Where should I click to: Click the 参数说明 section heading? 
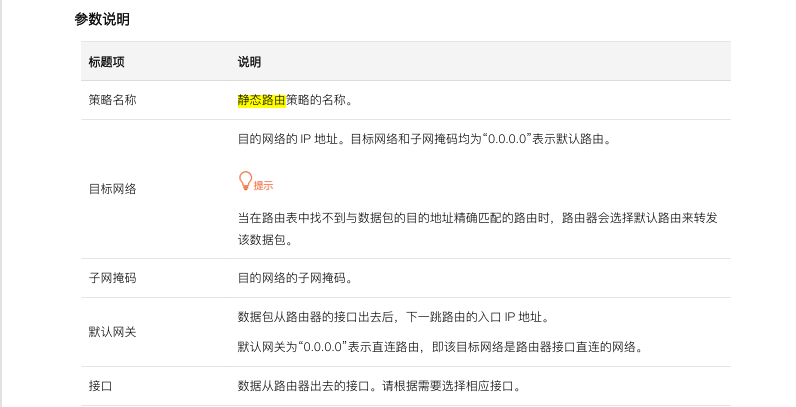coord(102,19)
